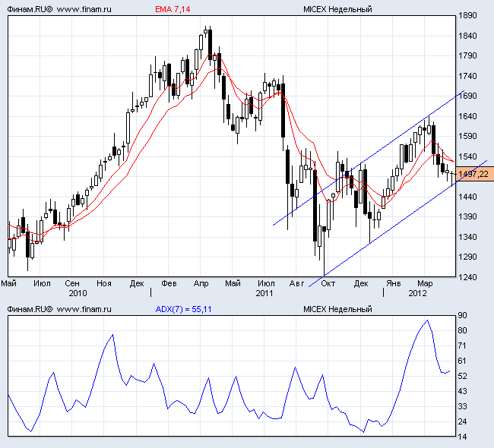Image resolution: width=494 pixels, height=448 pixels.
Task: Click Финам.RU www.finam.ru text above the price chart
Action: tap(59, 9)
